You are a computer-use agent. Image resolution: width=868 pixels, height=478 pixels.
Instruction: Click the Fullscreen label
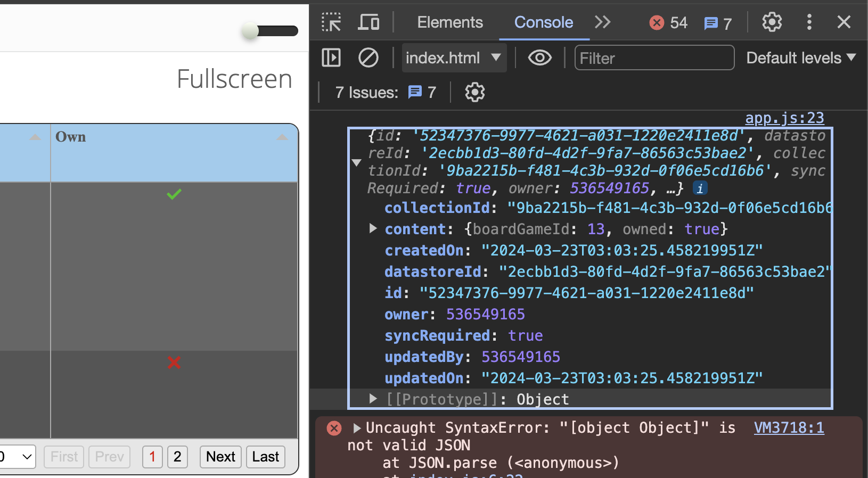click(234, 79)
